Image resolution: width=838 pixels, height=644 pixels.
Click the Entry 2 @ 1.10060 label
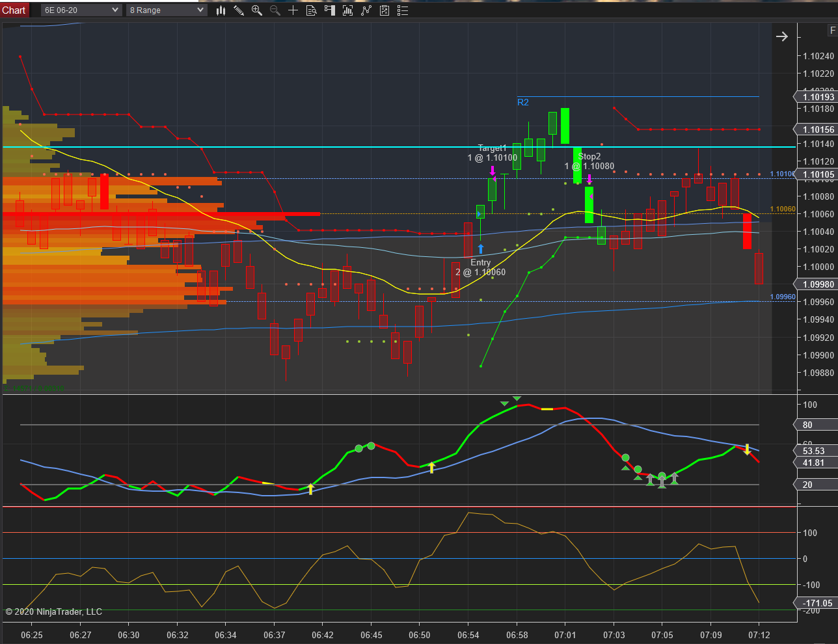click(x=481, y=267)
